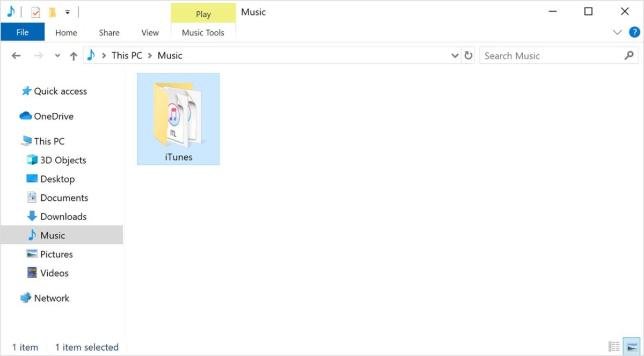Switch to the Home ribbon tab
The height and width of the screenshot is (356, 644).
click(x=66, y=33)
